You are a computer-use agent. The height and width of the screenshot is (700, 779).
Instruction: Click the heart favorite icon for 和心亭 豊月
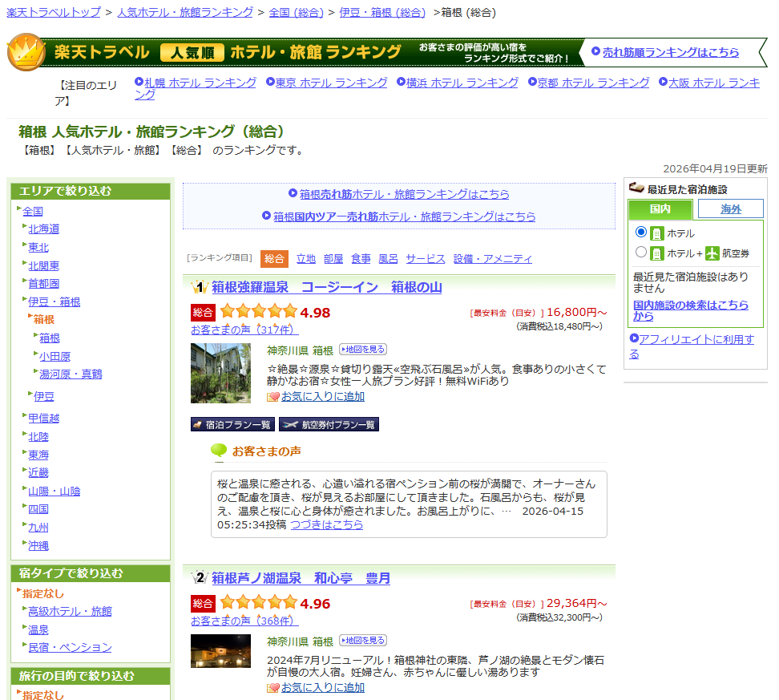(x=273, y=688)
